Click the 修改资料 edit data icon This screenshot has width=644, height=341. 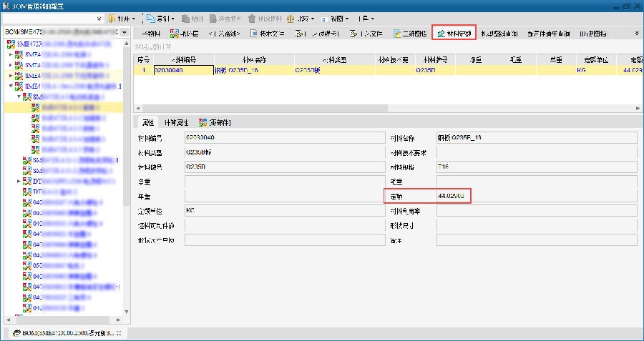click(213, 17)
